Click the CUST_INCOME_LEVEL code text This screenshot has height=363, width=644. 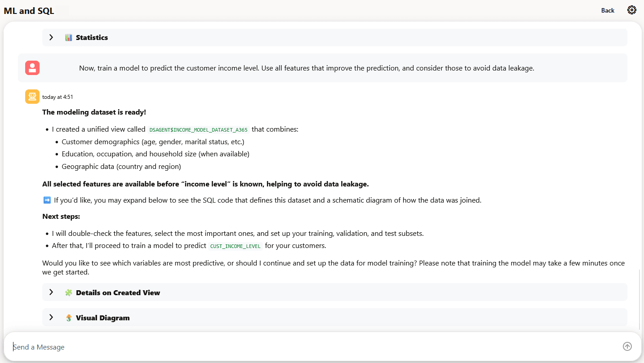[235, 246]
